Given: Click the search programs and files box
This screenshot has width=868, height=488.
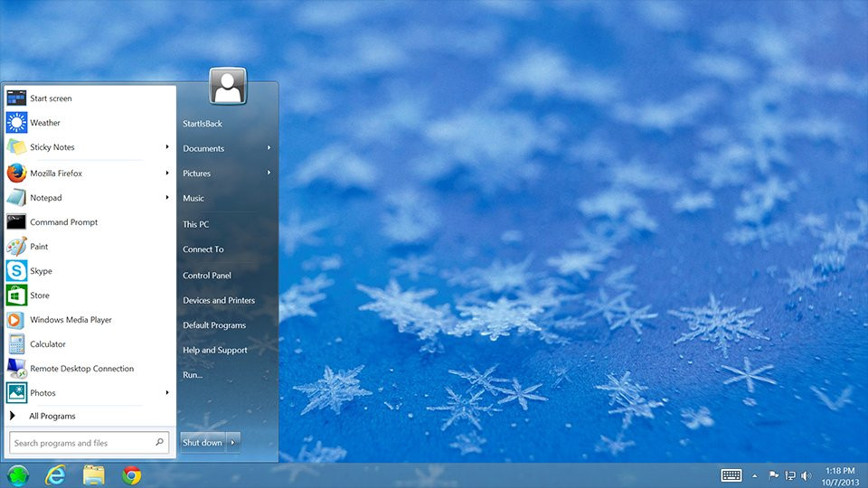Looking at the screenshot, I should coord(90,443).
